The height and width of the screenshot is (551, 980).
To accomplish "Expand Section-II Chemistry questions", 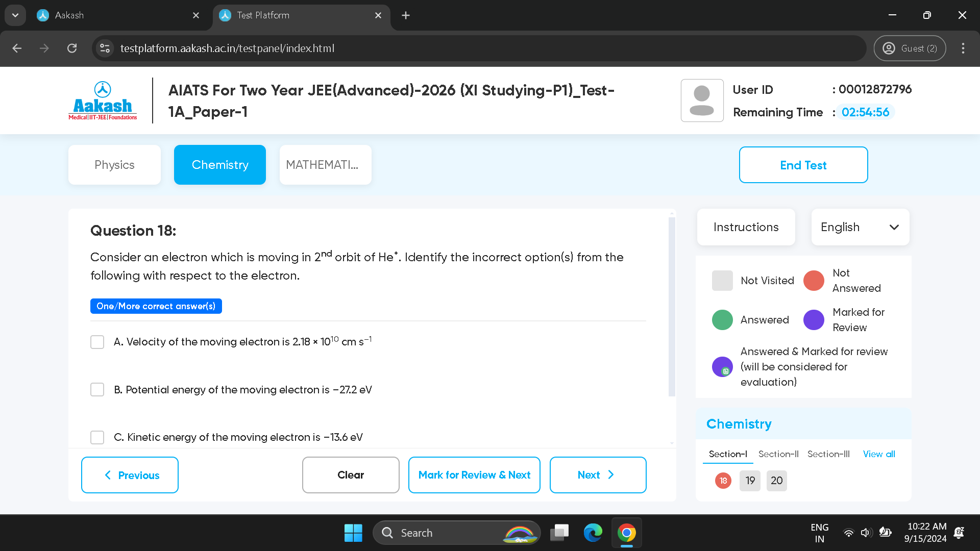I will pyautogui.click(x=777, y=454).
